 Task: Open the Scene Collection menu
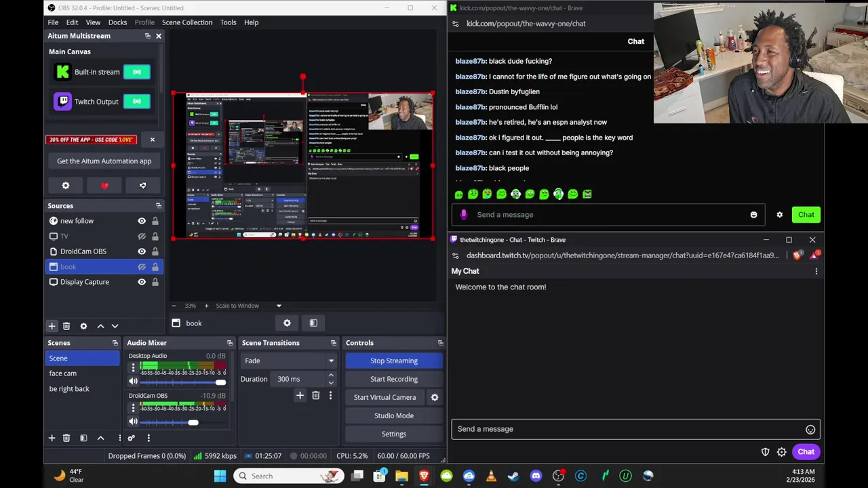[x=187, y=22]
